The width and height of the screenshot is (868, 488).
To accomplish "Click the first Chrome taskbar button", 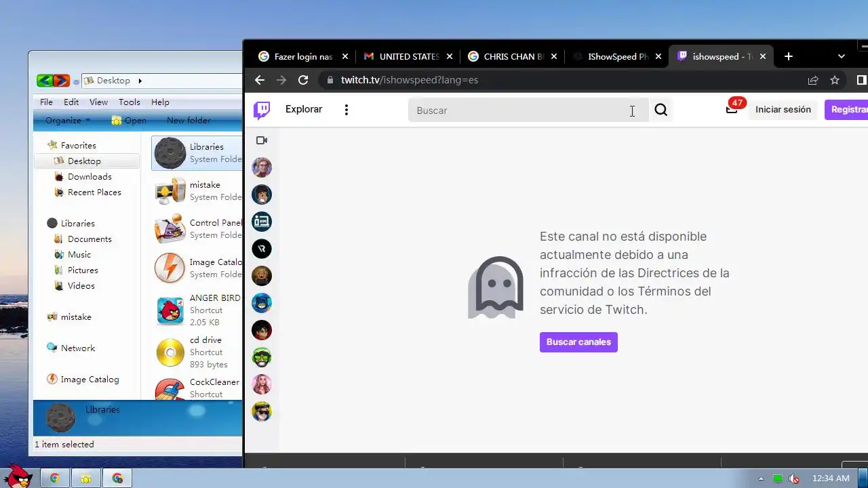I will point(54,479).
